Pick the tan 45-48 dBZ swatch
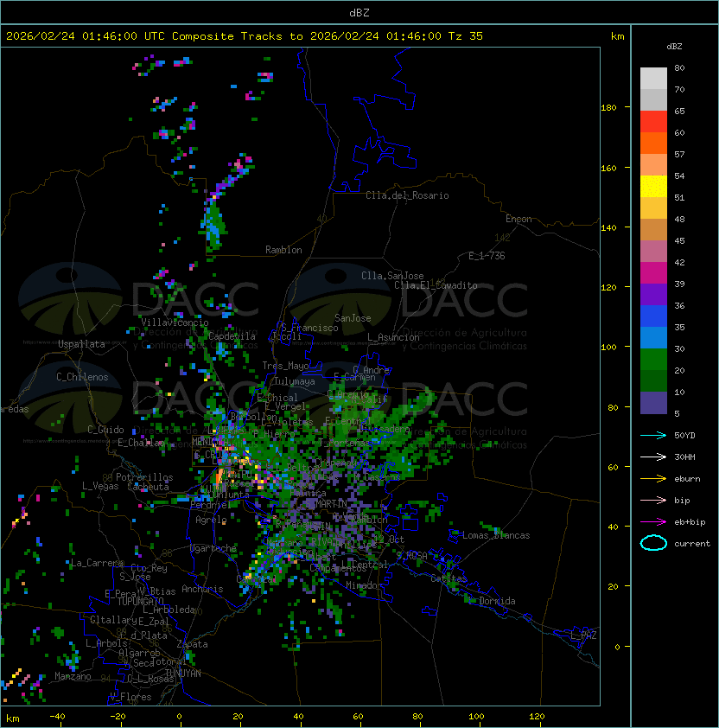The width and height of the screenshot is (719, 728). [x=653, y=229]
